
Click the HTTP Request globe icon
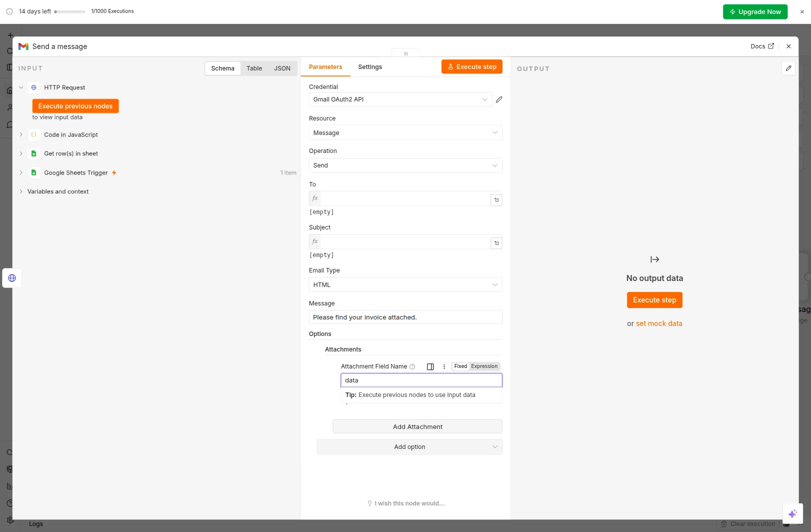coord(34,87)
